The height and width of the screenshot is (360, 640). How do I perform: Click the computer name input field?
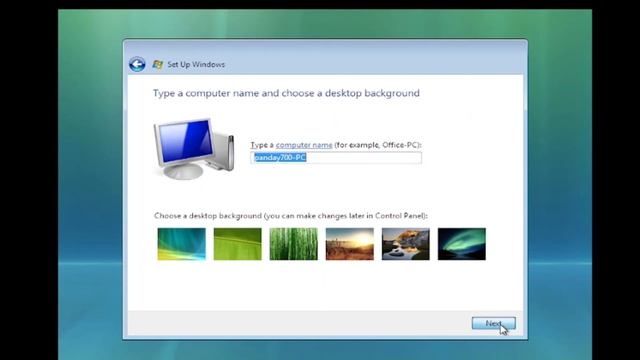(336, 158)
